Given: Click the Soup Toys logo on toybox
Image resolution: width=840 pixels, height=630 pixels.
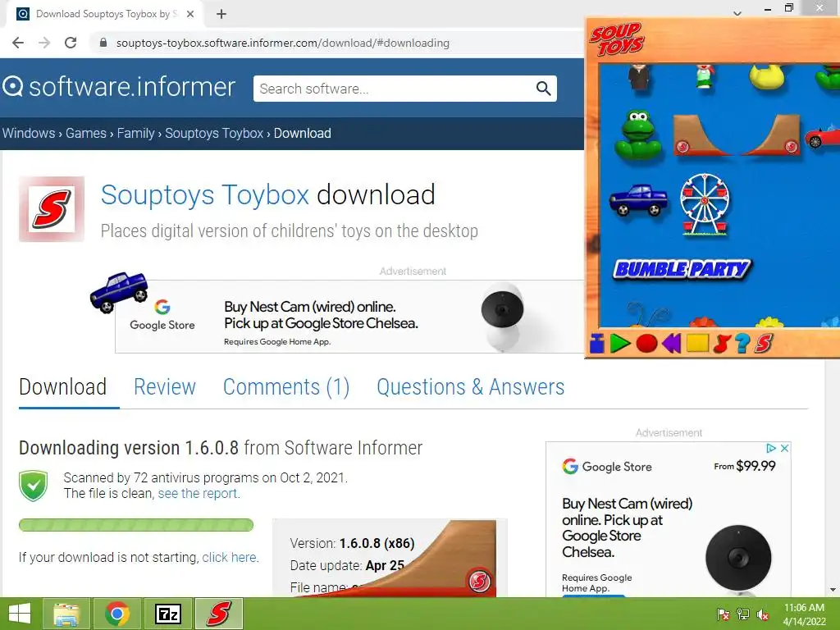Looking at the screenshot, I should 617,39.
